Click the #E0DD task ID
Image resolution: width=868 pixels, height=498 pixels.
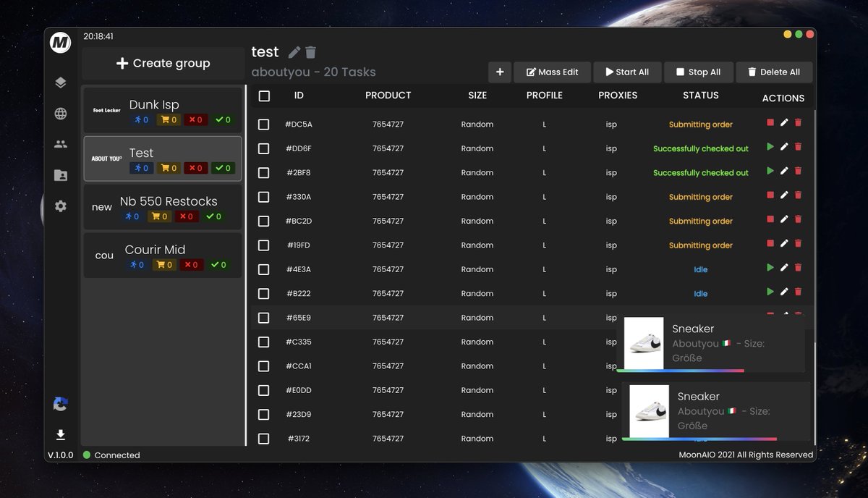tap(299, 390)
